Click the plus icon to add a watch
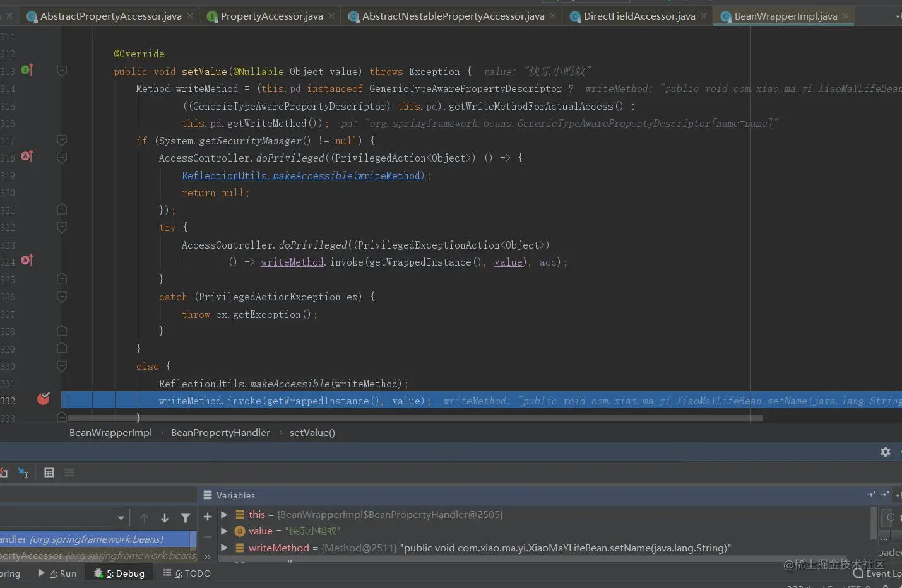The height and width of the screenshot is (588, 902). pyautogui.click(x=208, y=517)
